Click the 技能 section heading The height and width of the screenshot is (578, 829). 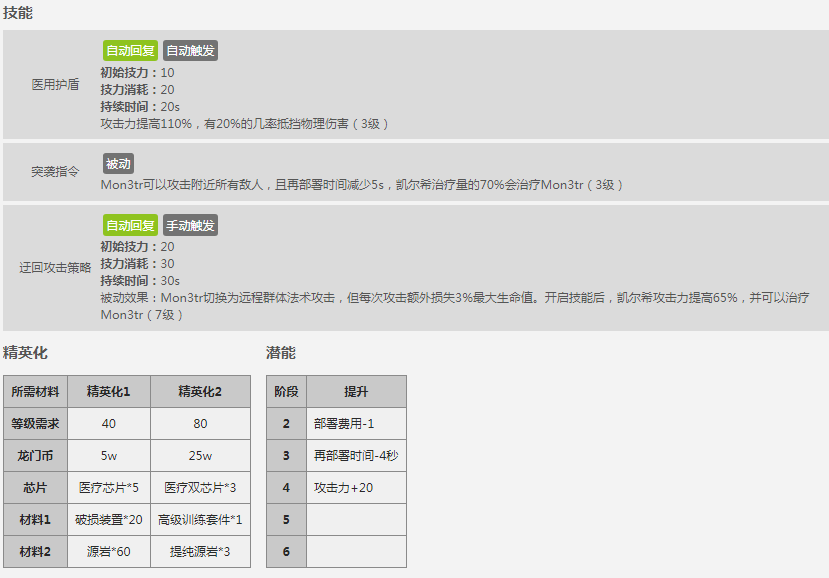(x=17, y=13)
